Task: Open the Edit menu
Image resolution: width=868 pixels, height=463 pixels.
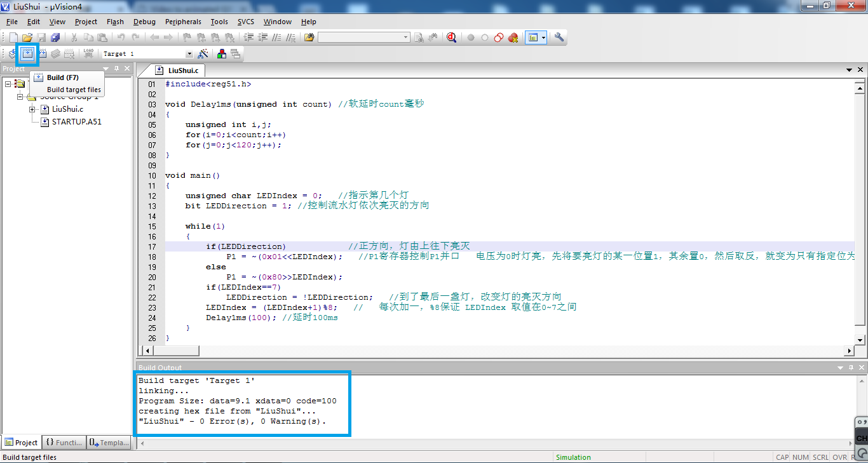Action: [34, 22]
